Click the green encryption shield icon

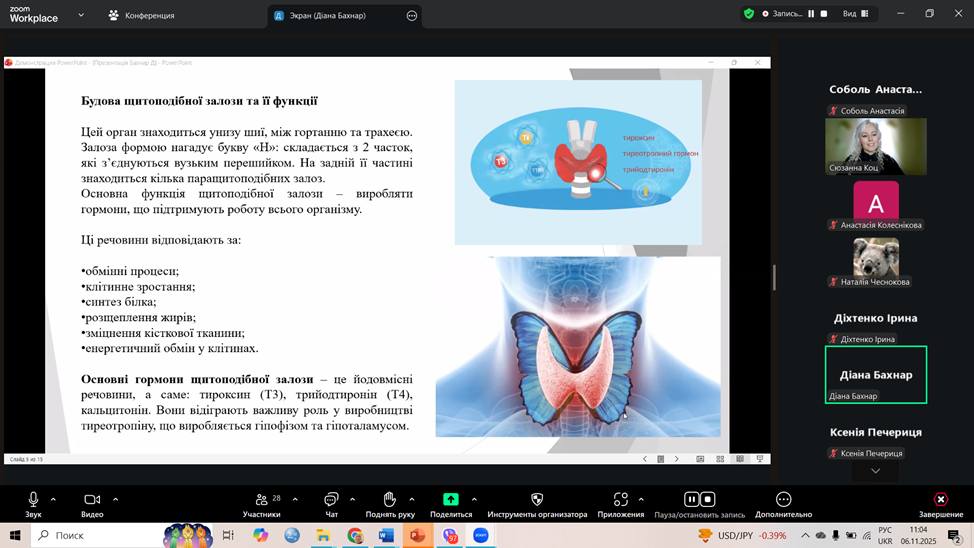tap(749, 14)
